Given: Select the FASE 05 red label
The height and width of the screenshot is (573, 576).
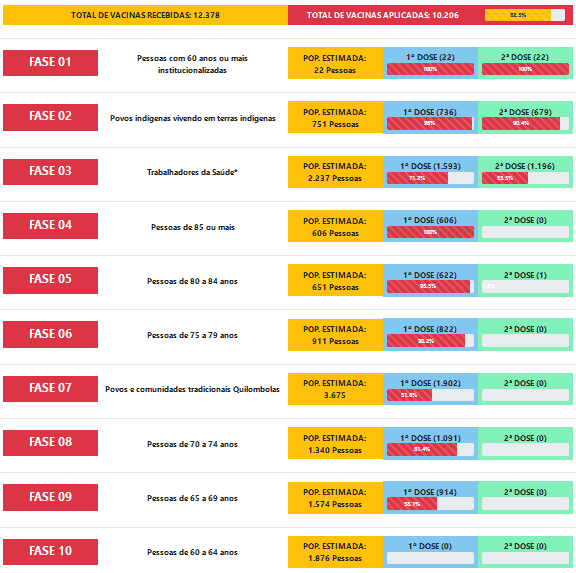Looking at the screenshot, I should point(50,280).
